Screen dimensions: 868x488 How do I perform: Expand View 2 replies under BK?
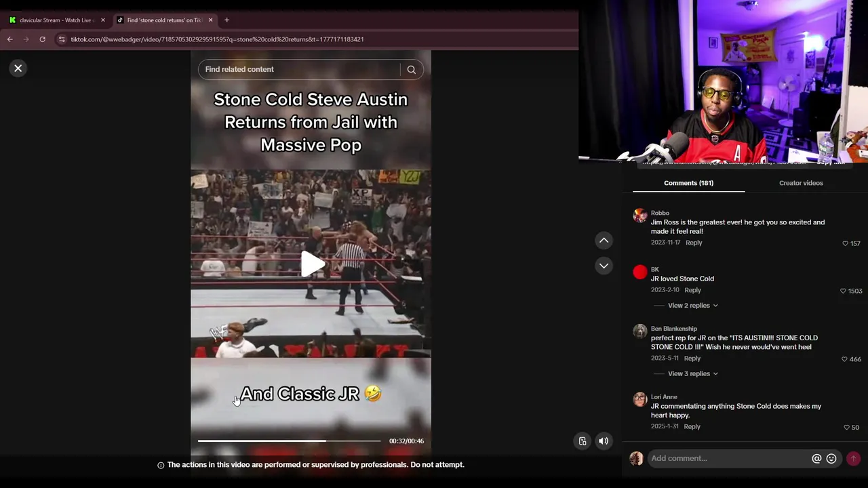[692, 306]
